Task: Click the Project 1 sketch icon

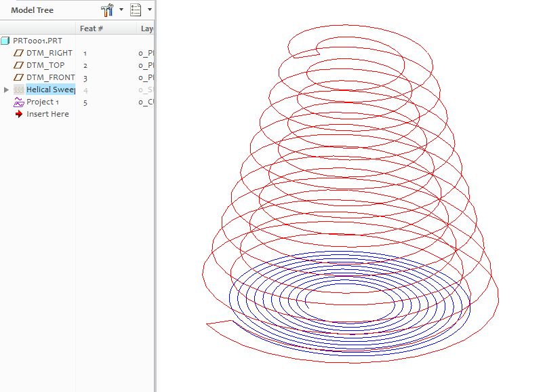Action: (19, 102)
